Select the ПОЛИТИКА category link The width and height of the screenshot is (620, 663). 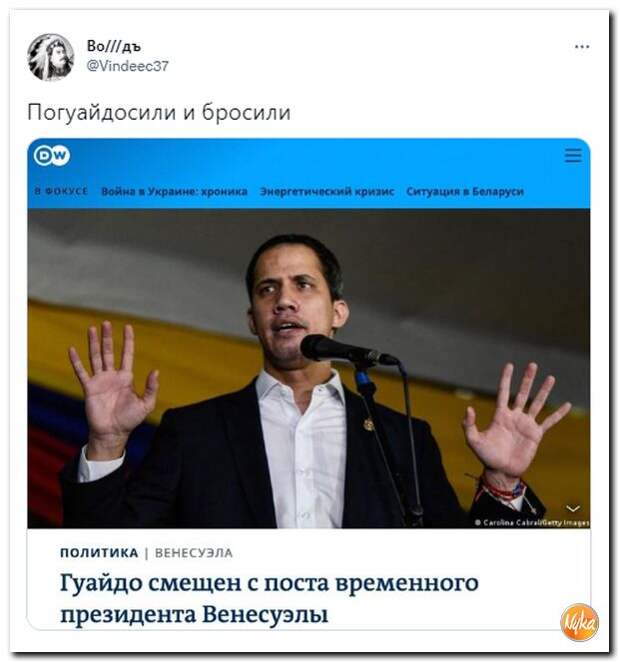coord(99,553)
